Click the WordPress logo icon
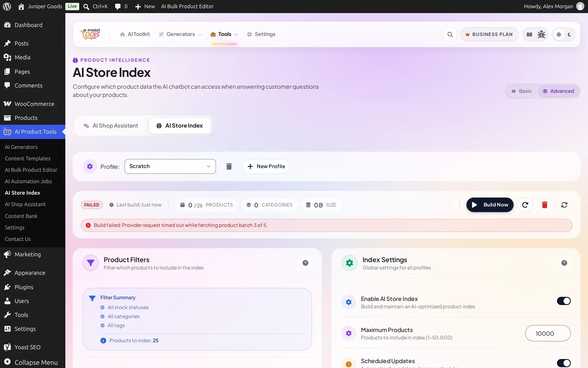 (x=7, y=6)
